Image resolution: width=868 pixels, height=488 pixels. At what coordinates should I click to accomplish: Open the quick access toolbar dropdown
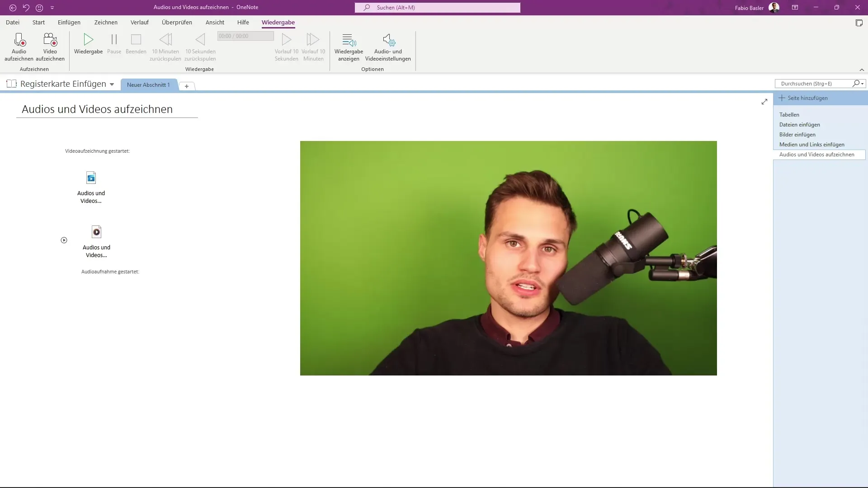[52, 8]
